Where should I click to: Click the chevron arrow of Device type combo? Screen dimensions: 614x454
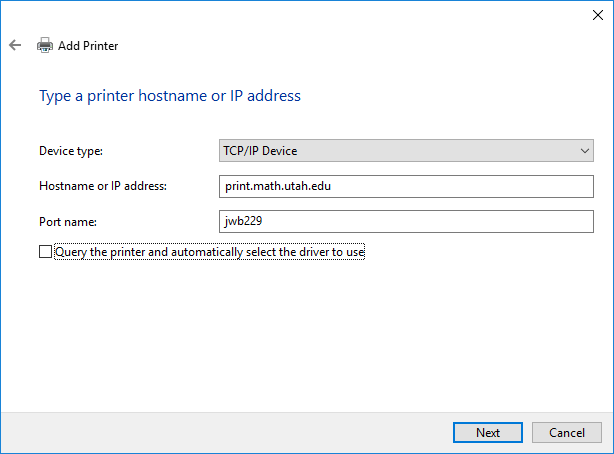585,151
